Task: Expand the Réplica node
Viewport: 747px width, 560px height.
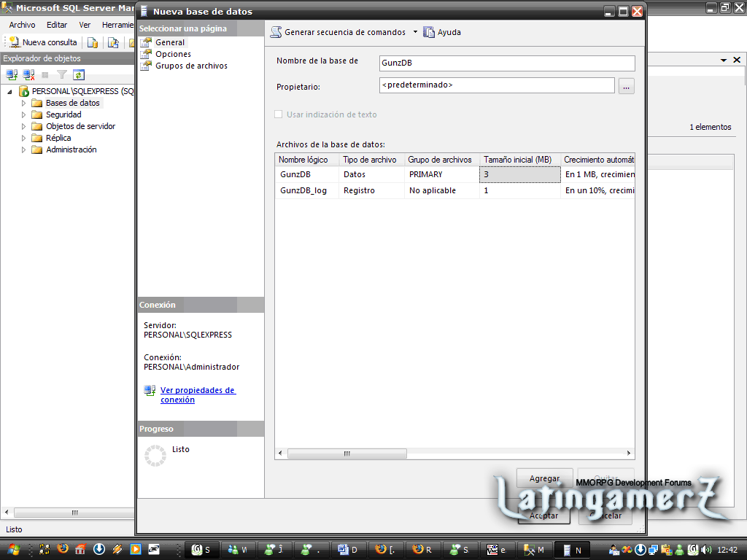Action: [x=24, y=138]
